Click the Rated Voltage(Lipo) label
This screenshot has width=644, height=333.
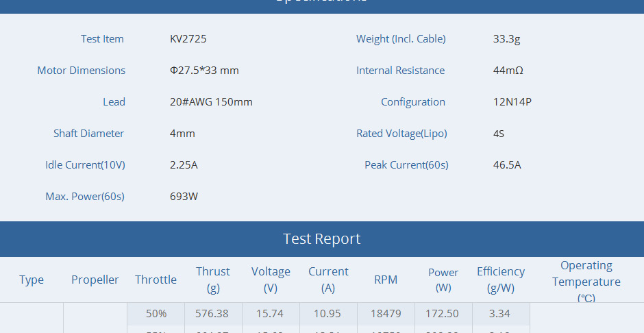(401, 134)
